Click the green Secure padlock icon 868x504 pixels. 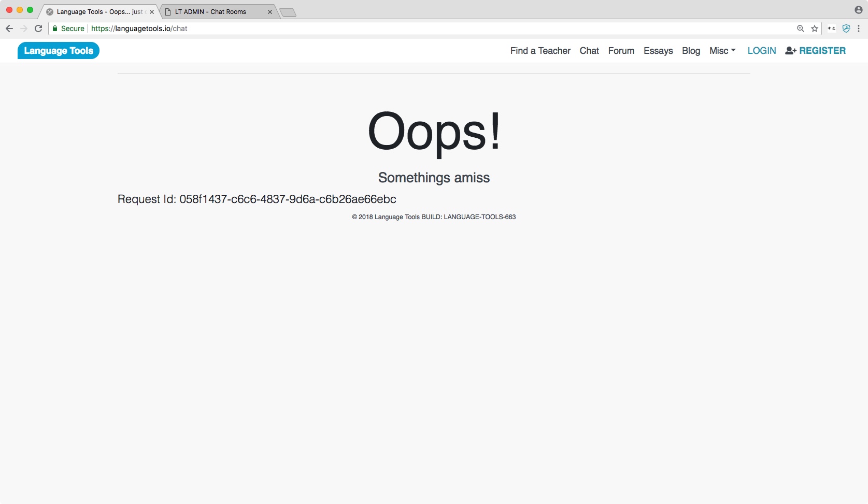(55, 28)
